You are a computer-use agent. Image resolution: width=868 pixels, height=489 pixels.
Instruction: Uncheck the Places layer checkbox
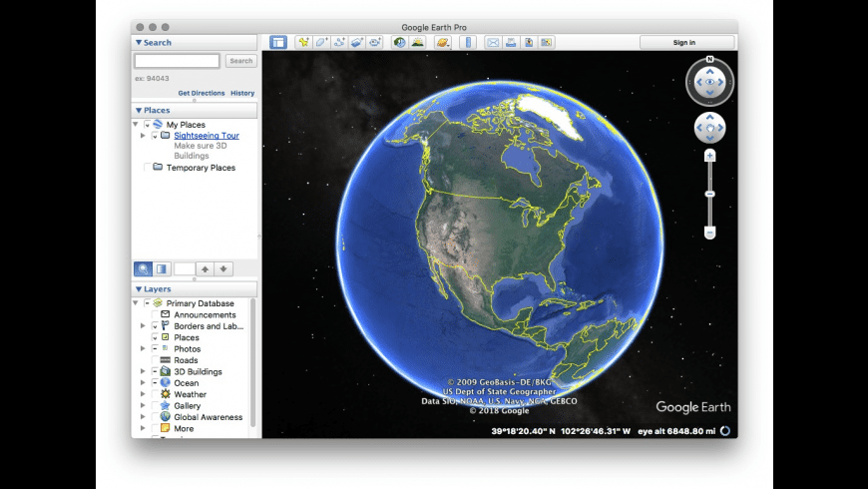tap(155, 337)
